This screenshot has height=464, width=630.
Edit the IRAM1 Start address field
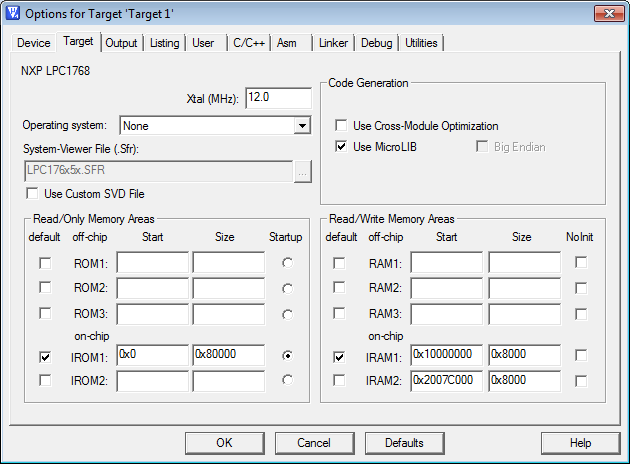pyautogui.click(x=446, y=355)
